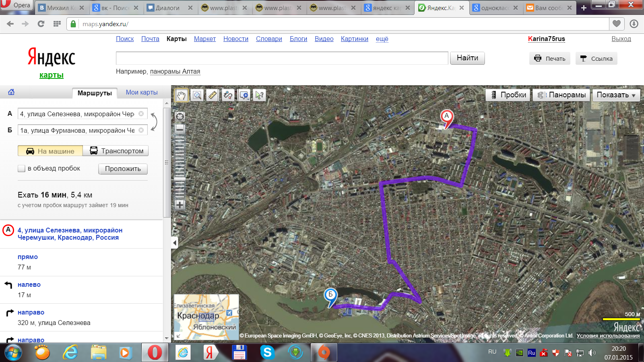The image size is (644, 362).
Task: Click the 'прямо 77 м' route step
Action: (81, 262)
